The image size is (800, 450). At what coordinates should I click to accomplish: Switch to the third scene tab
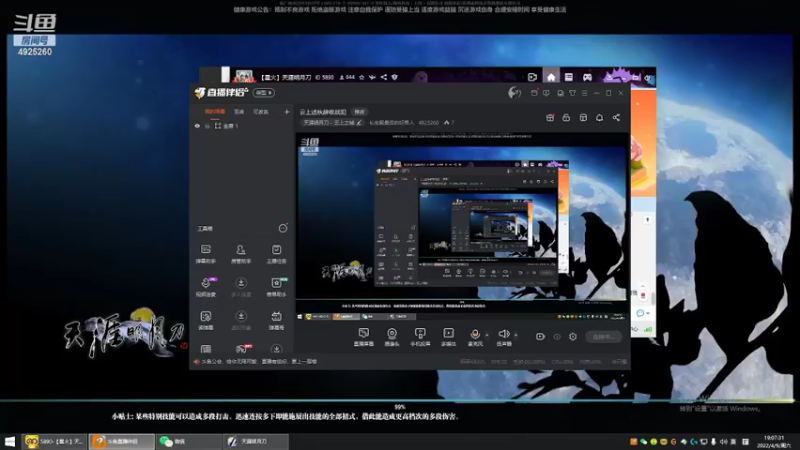click(x=261, y=112)
